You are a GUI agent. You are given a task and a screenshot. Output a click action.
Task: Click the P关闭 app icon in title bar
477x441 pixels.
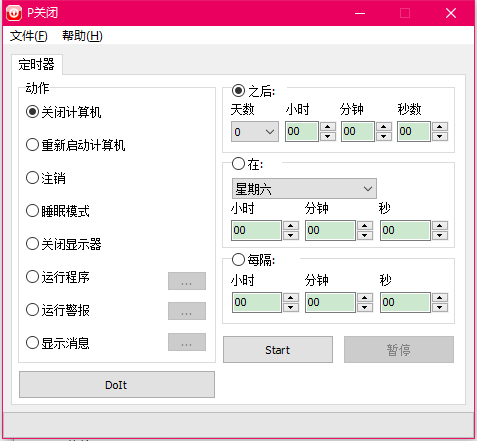tap(14, 13)
